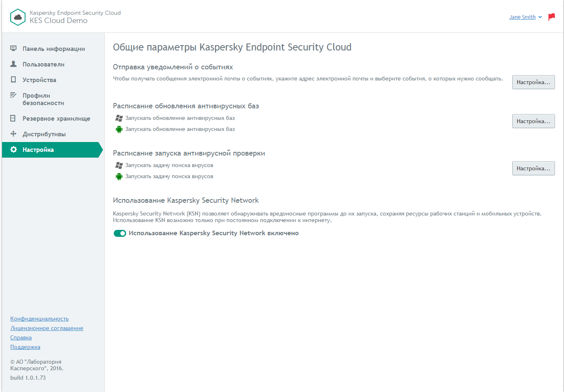Open Настройка for virus scan schedule
Image resolution: width=564 pixels, height=392 pixels.
point(533,168)
